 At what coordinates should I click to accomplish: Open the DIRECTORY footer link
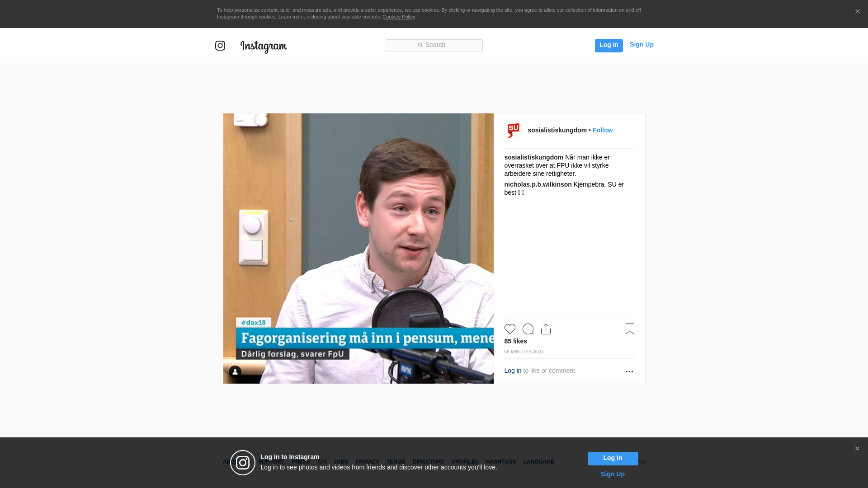(428, 462)
